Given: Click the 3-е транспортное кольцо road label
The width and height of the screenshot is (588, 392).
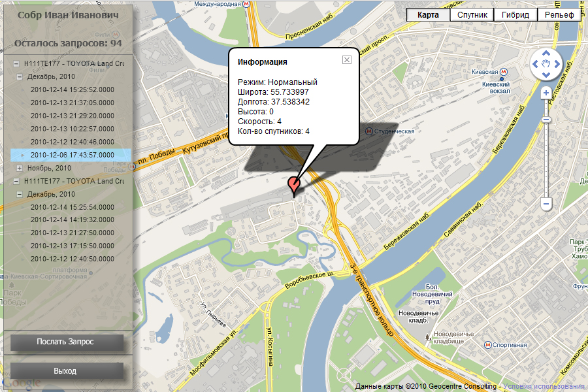Looking at the screenshot, I should click(371, 299).
